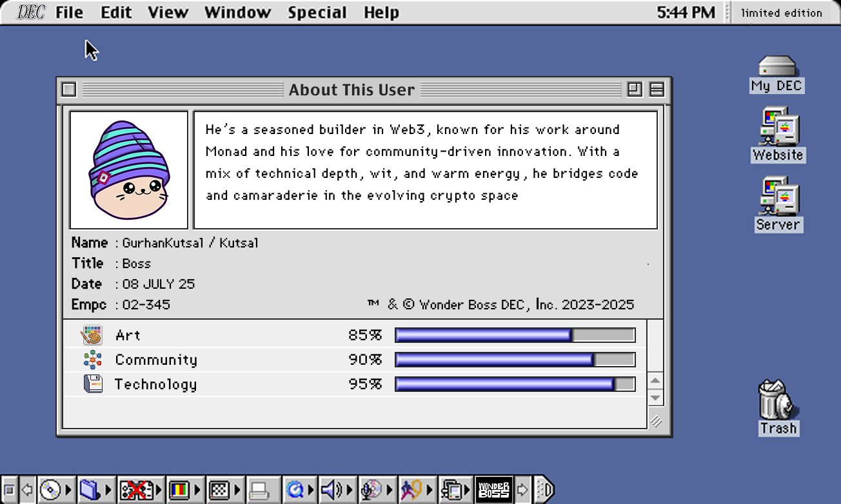Open the sound volume speaker module

tap(330, 490)
